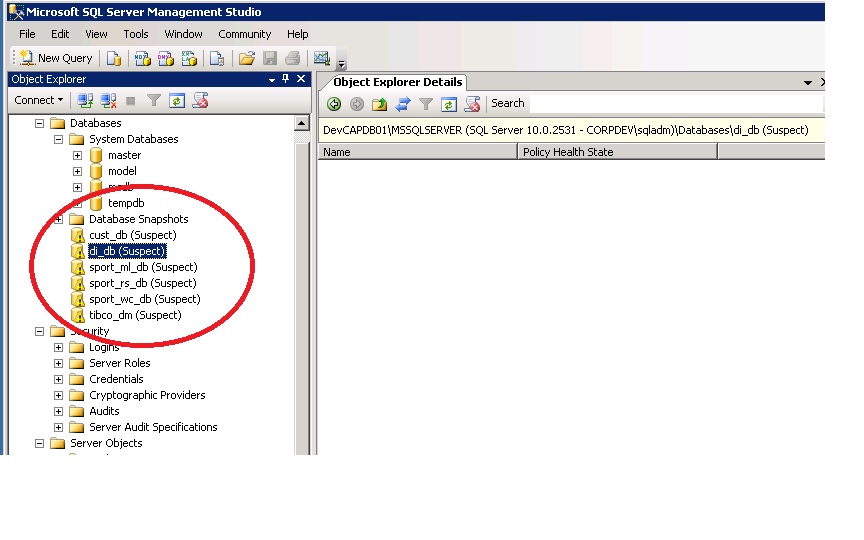Collapse the Databases node
The width and height of the screenshot is (864, 540).
(x=40, y=123)
